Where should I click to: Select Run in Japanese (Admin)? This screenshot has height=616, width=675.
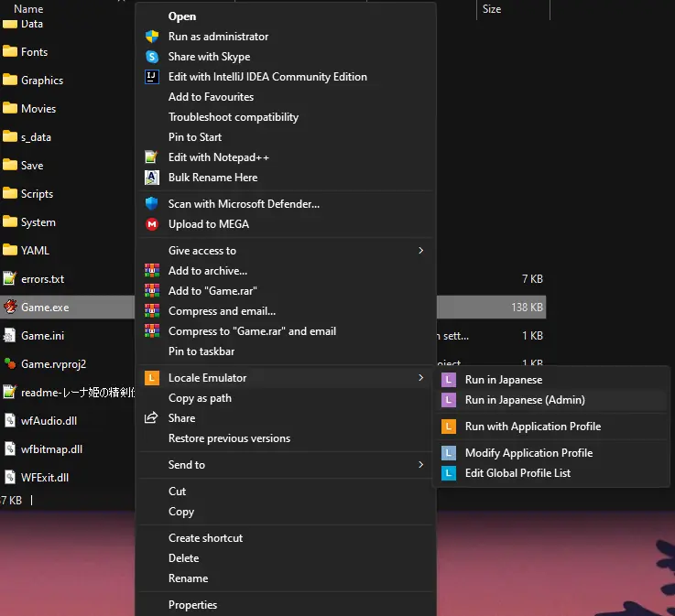[x=525, y=400]
